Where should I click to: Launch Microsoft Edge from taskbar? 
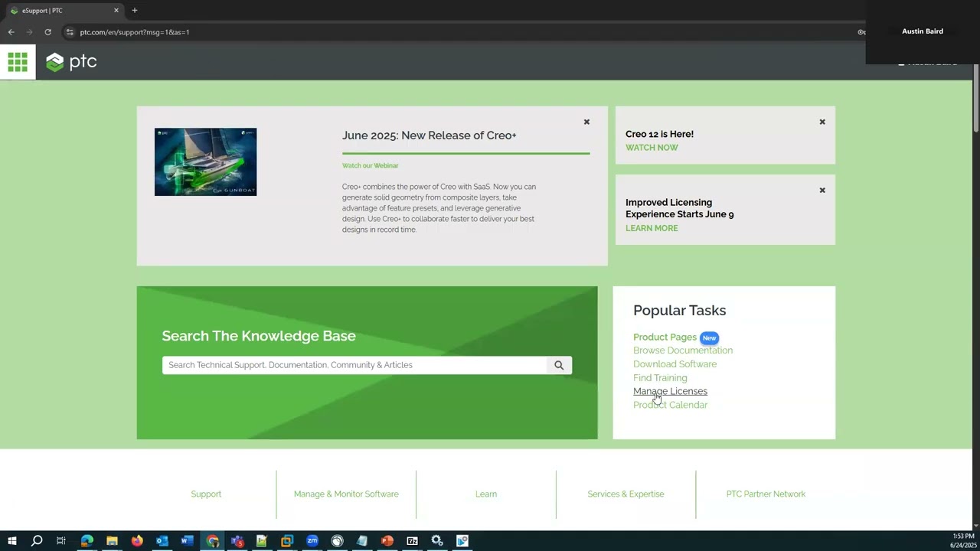87,541
